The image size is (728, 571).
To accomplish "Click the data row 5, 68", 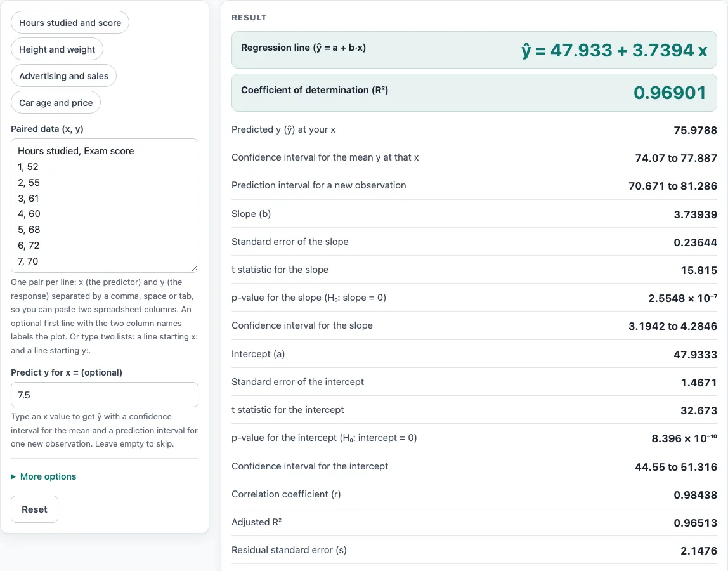I will click(29, 230).
